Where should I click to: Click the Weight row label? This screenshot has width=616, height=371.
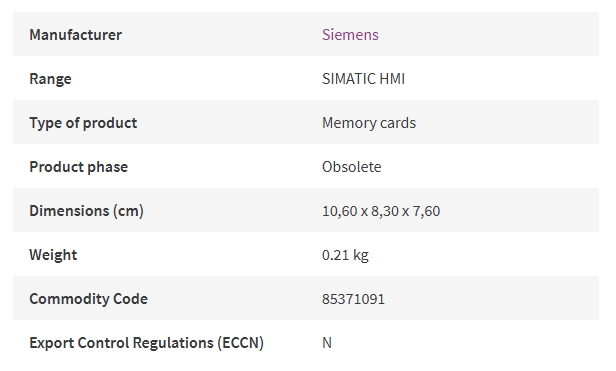point(53,255)
